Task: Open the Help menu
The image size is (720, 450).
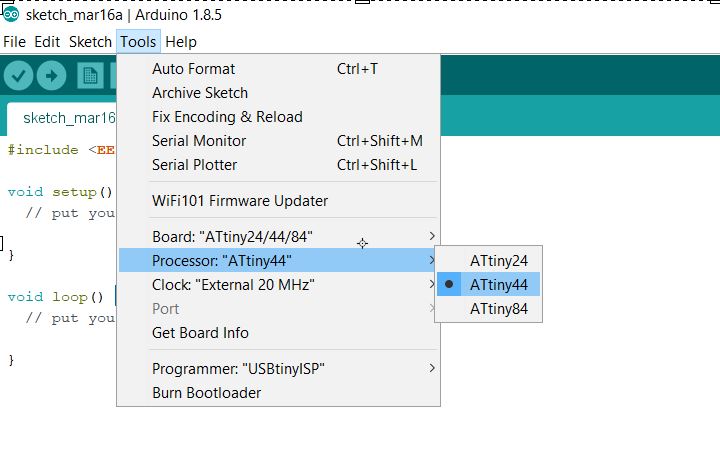Action: (181, 42)
